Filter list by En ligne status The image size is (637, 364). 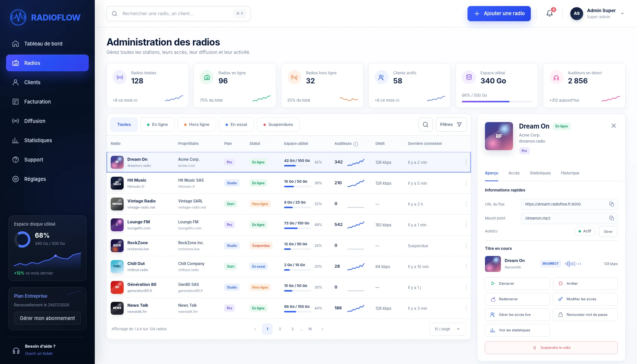[x=157, y=124]
